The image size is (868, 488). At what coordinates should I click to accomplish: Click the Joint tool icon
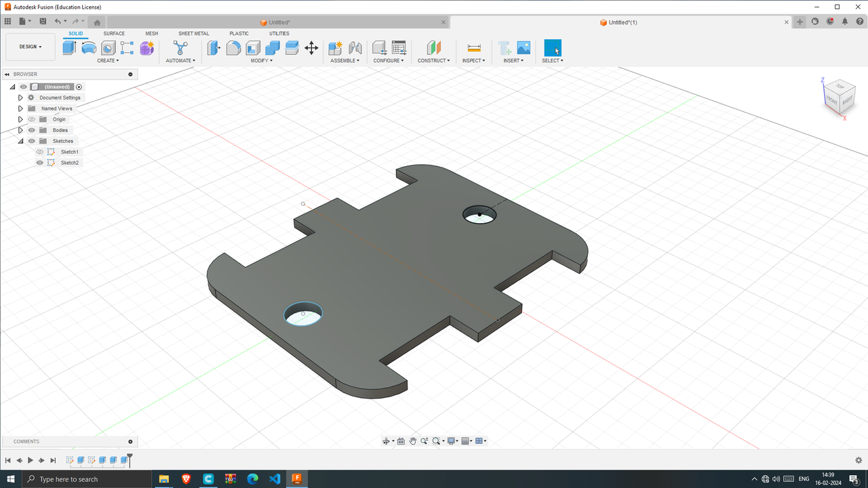point(355,47)
